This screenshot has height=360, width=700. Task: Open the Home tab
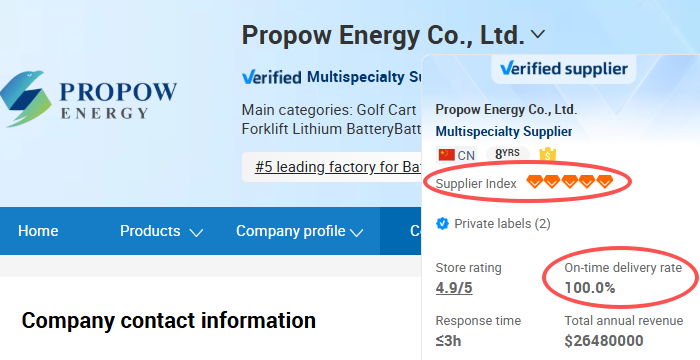(x=38, y=231)
